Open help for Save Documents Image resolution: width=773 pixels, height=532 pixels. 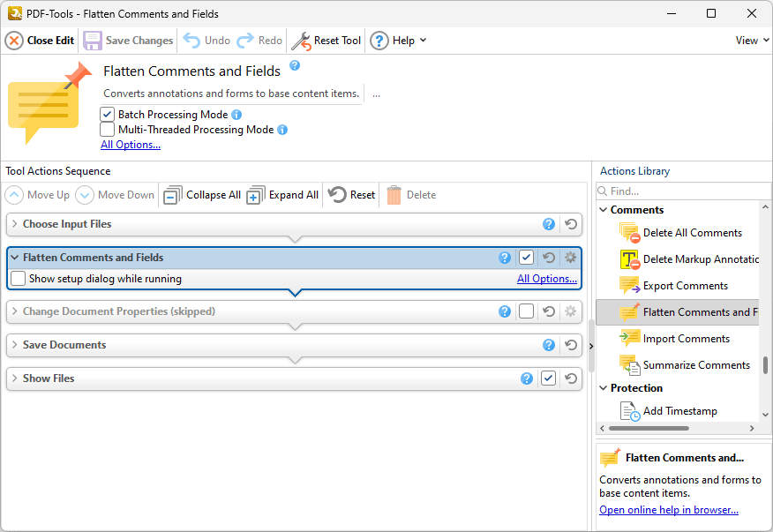point(549,345)
